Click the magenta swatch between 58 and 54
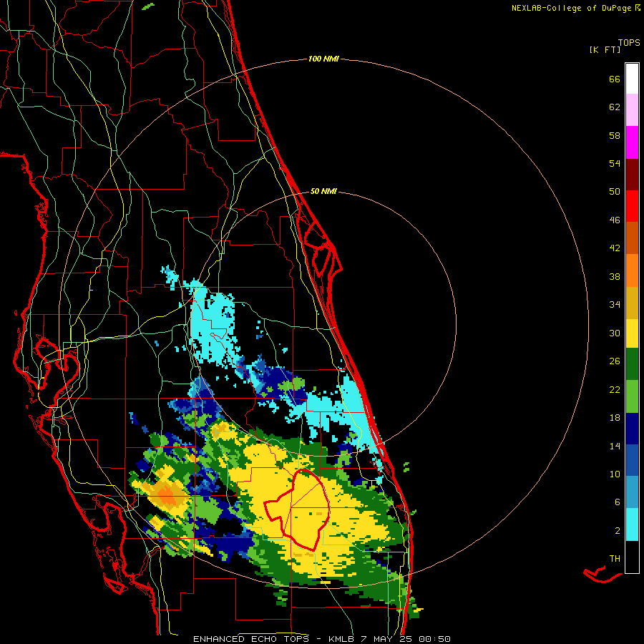644x644 pixels. pyautogui.click(x=632, y=142)
